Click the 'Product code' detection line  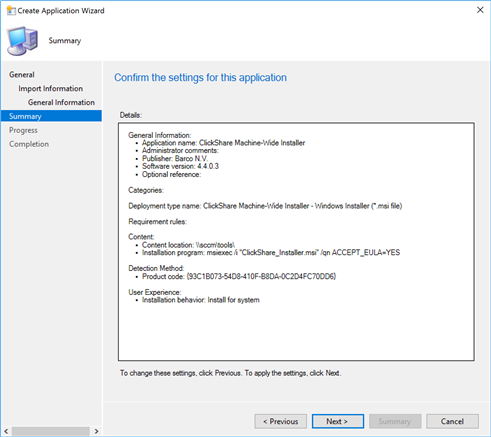239,276
